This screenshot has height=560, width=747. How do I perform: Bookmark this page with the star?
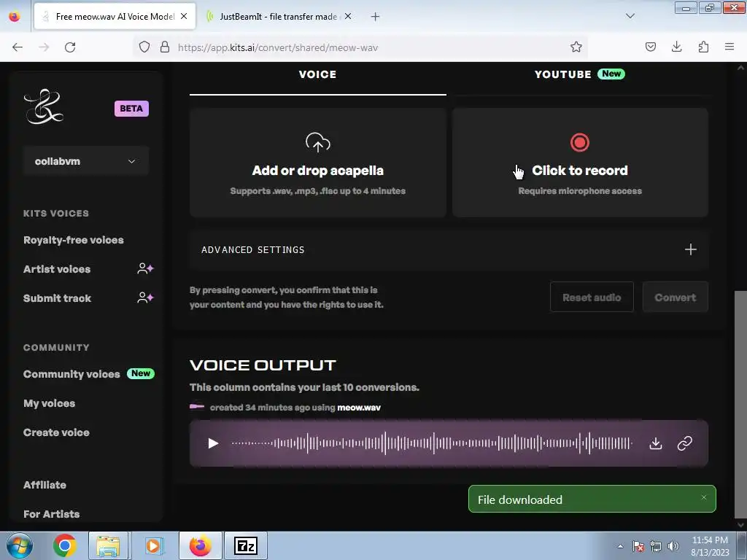(x=576, y=47)
